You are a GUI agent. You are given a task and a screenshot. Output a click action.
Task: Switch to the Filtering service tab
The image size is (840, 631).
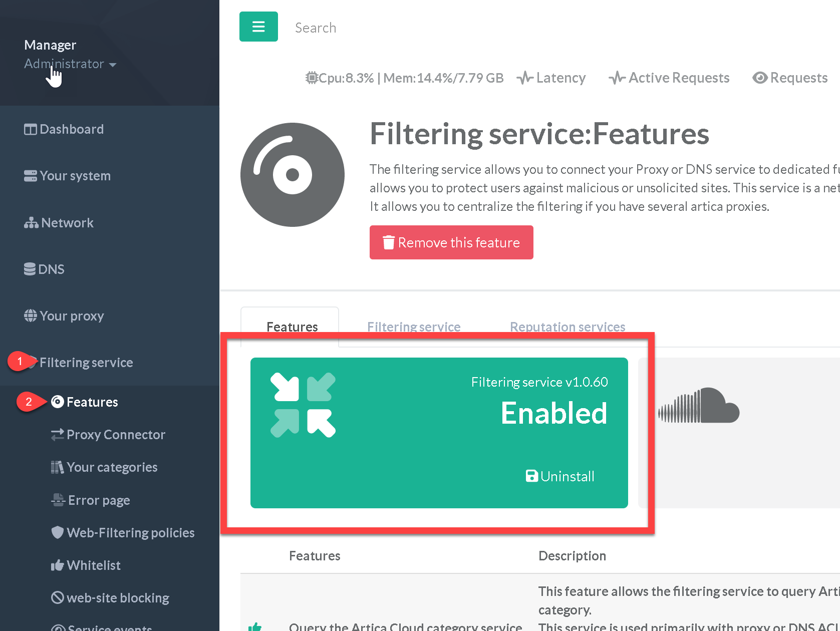point(413,327)
